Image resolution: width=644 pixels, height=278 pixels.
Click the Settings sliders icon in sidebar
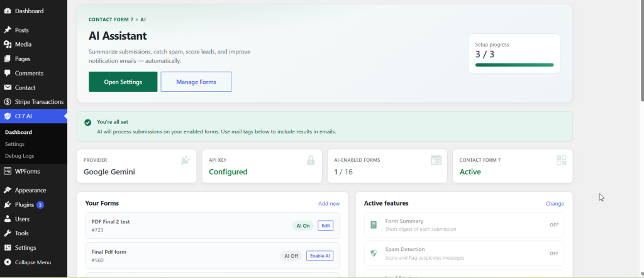[8, 248]
